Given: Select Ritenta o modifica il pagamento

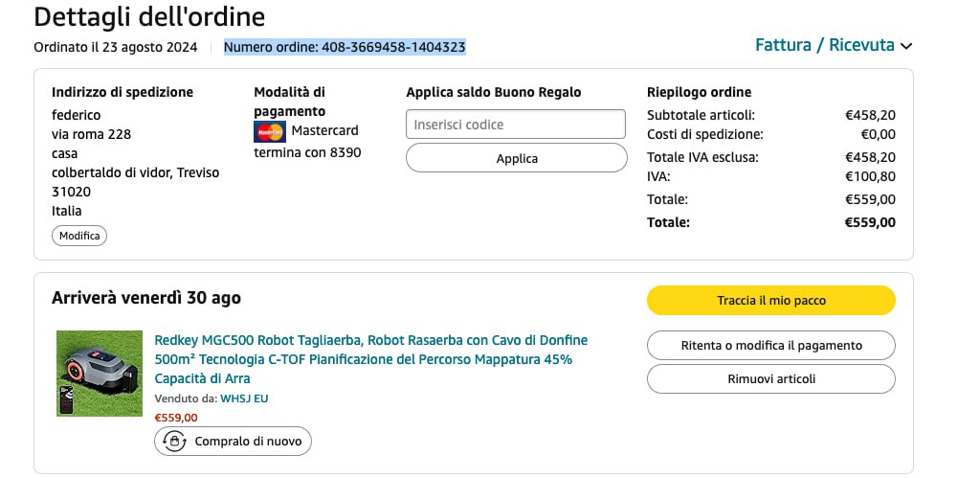Looking at the screenshot, I should pyautogui.click(x=770, y=346).
